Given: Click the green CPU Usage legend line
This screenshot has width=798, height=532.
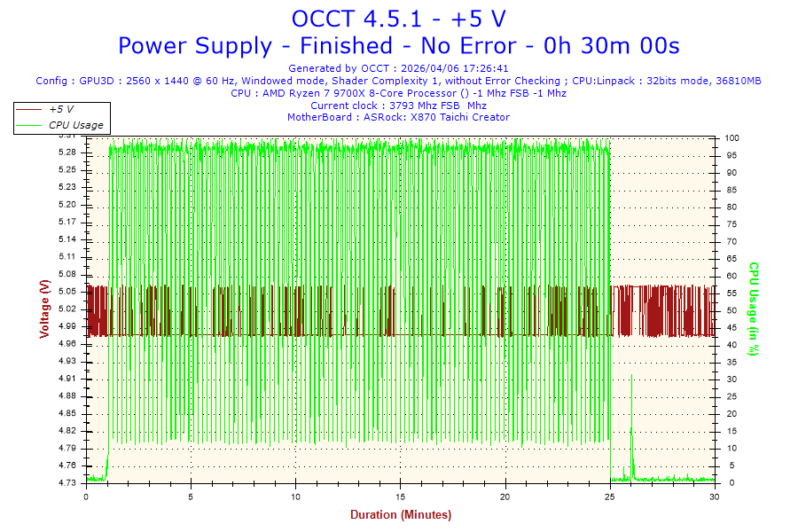Looking at the screenshot, I should point(28,125).
